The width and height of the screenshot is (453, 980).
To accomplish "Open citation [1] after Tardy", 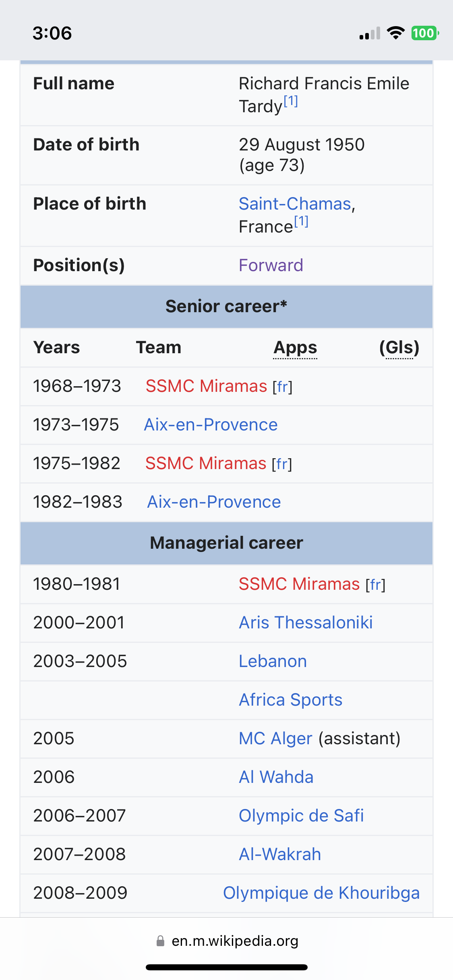I will (x=291, y=101).
